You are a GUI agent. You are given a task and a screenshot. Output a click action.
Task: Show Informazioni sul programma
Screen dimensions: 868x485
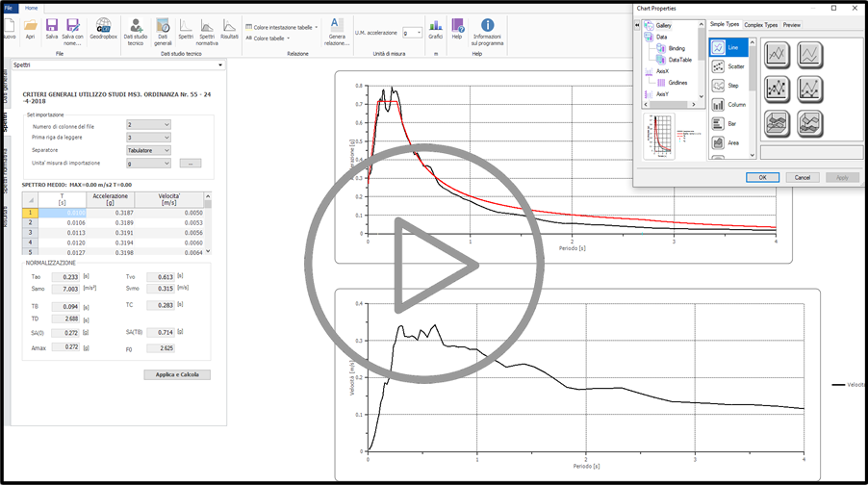pos(487,32)
